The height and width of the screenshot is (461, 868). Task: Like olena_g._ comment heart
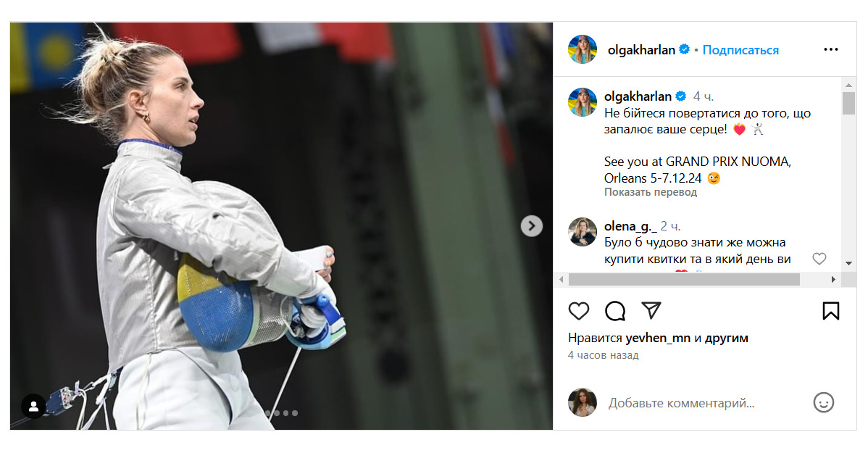pyautogui.click(x=819, y=258)
